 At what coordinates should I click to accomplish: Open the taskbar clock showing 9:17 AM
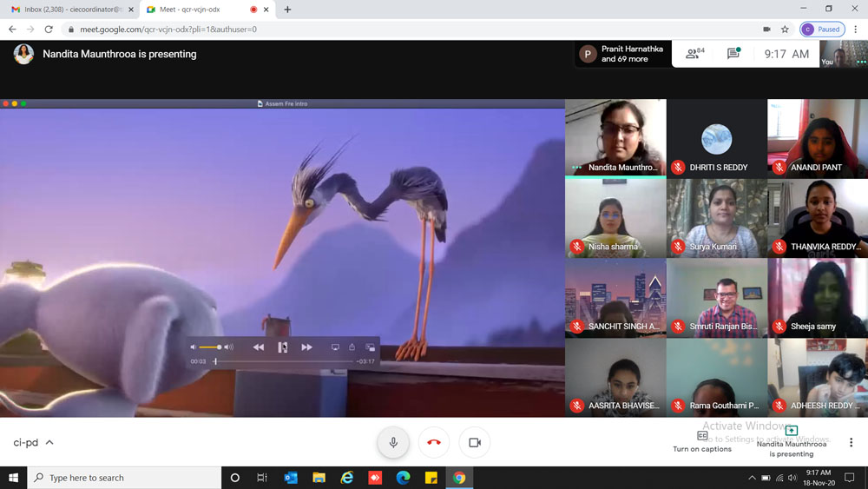pyautogui.click(x=819, y=478)
